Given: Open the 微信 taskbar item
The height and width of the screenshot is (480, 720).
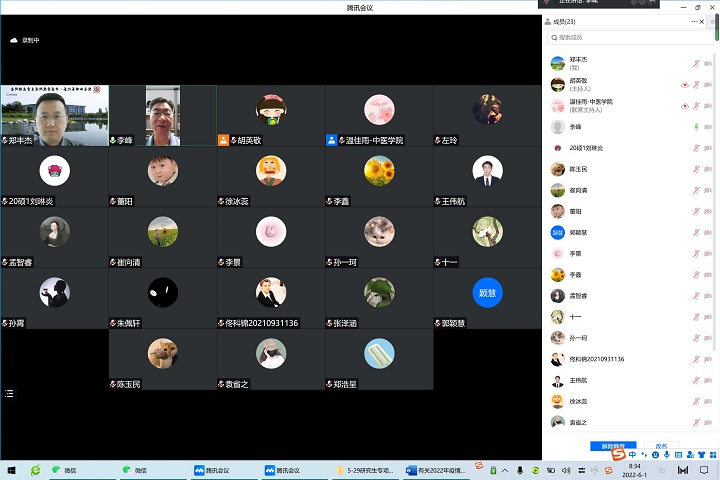Looking at the screenshot, I should coord(62,470).
